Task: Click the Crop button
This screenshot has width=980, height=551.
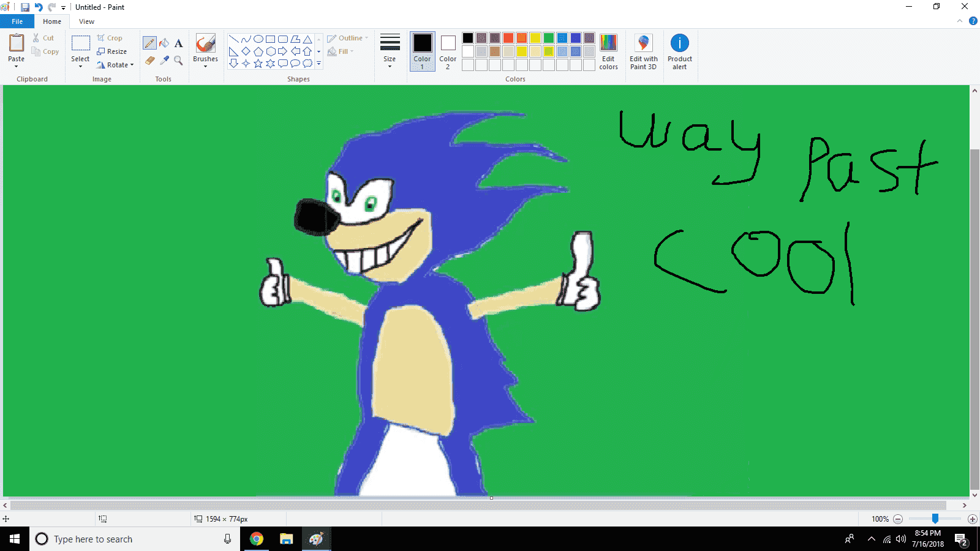Action: [x=110, y=38]
